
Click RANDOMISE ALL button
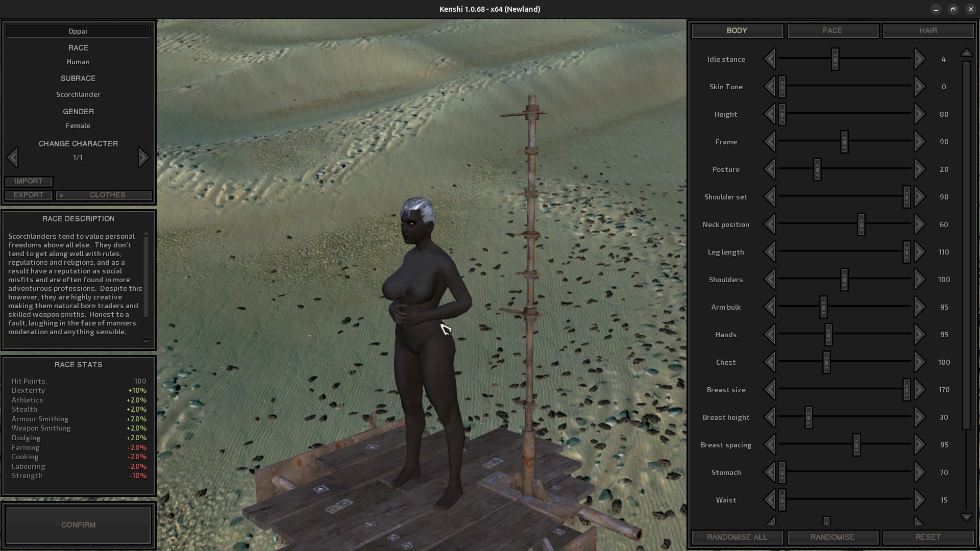coord(737,537)
